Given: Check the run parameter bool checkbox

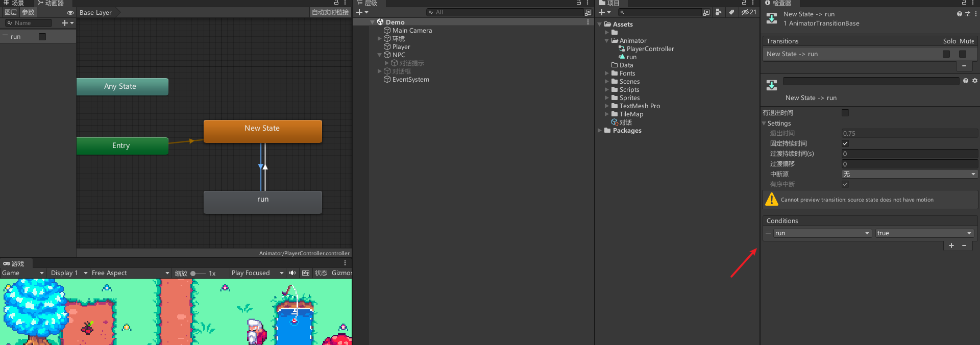Looking at the screenshot, I should pyautogui.click(x=42, y=37).
